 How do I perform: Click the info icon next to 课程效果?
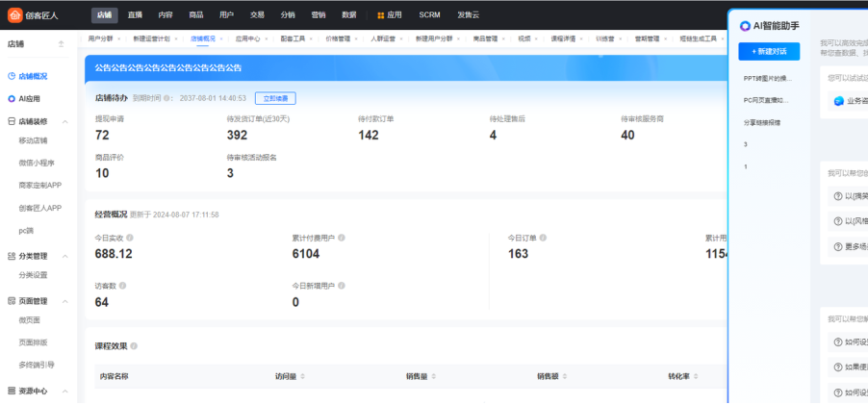[x=134, y=345]
